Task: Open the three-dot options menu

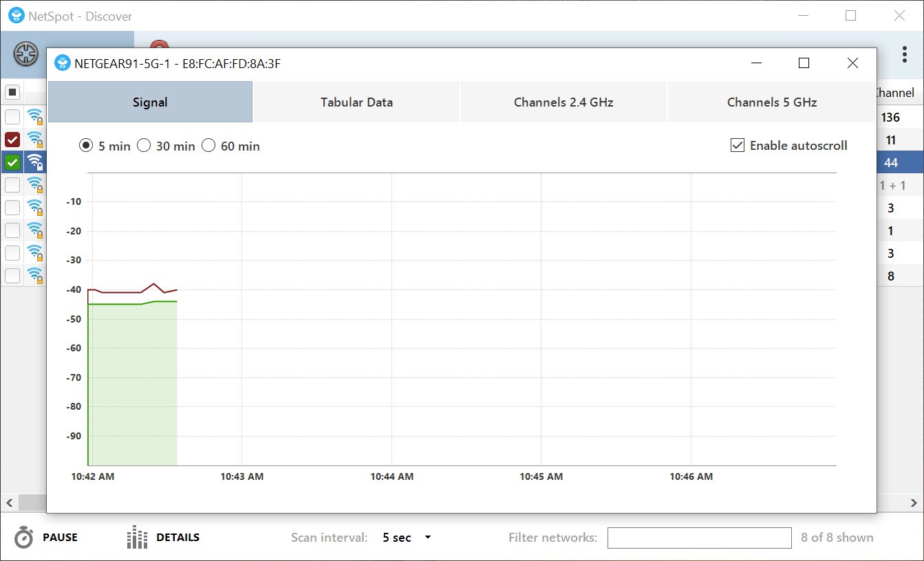Action: tap(904, 54)
